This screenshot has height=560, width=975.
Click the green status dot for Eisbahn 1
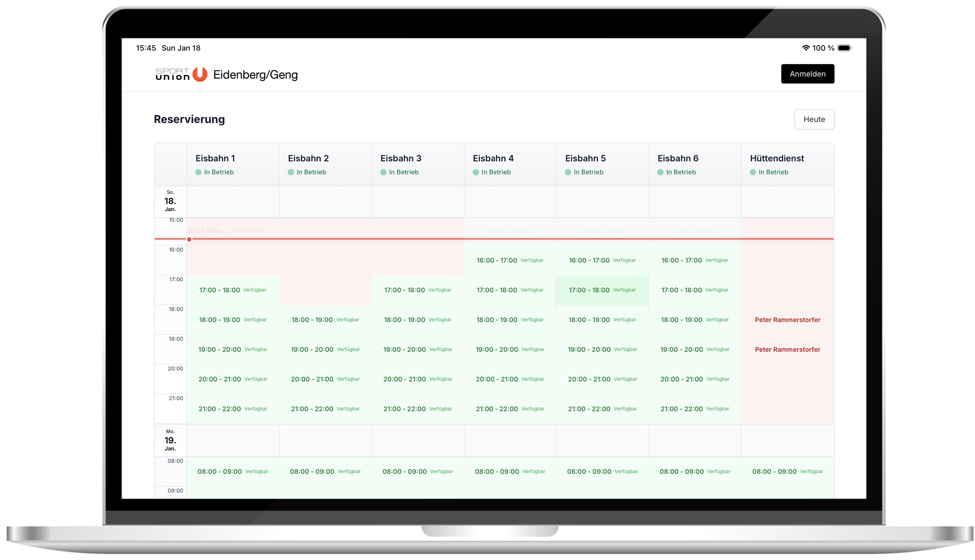[x=199, y=172]
